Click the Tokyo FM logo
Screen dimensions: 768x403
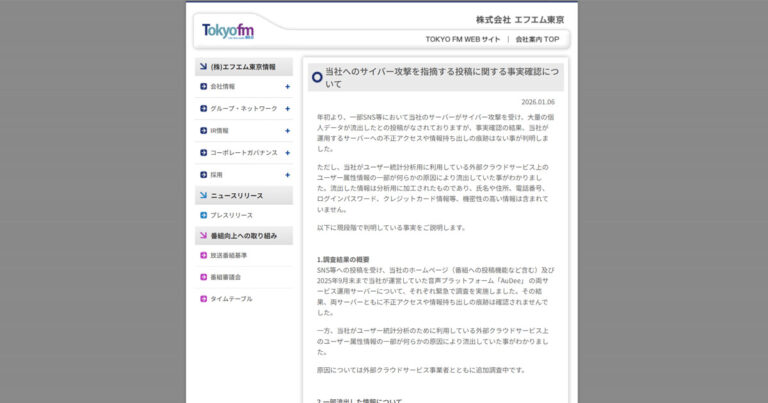(x=227, y=31)
